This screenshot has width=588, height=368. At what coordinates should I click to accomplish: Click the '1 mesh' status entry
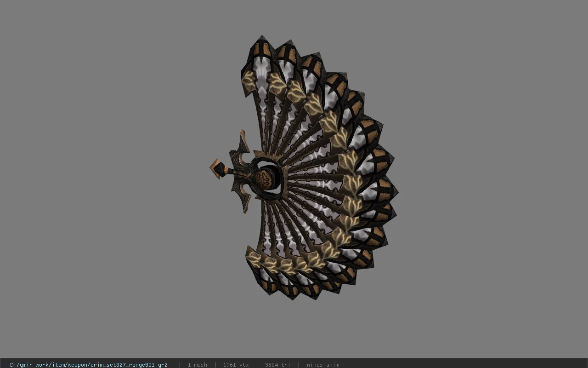198,365
